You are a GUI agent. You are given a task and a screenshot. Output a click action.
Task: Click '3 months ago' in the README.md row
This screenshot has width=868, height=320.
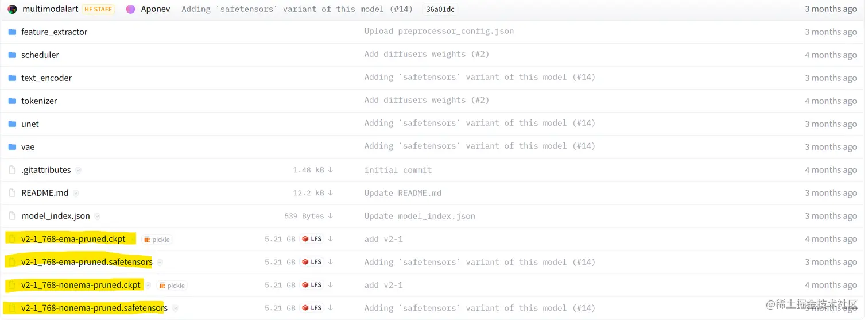click(x=831, y=193)
